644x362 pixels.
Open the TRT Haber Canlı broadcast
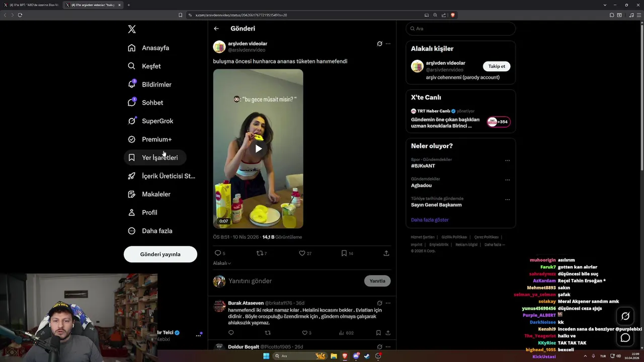[x=461, y=119]
